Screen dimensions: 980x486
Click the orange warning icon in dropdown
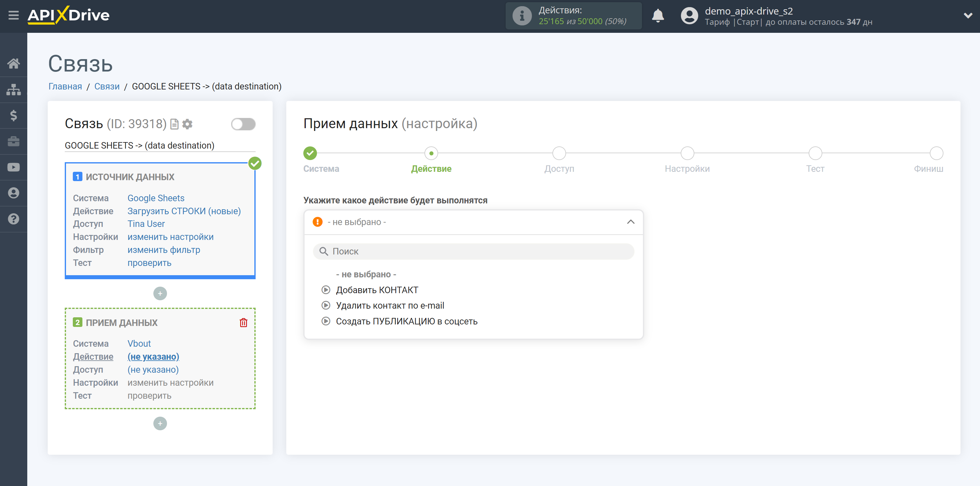[x=317, y=222]
